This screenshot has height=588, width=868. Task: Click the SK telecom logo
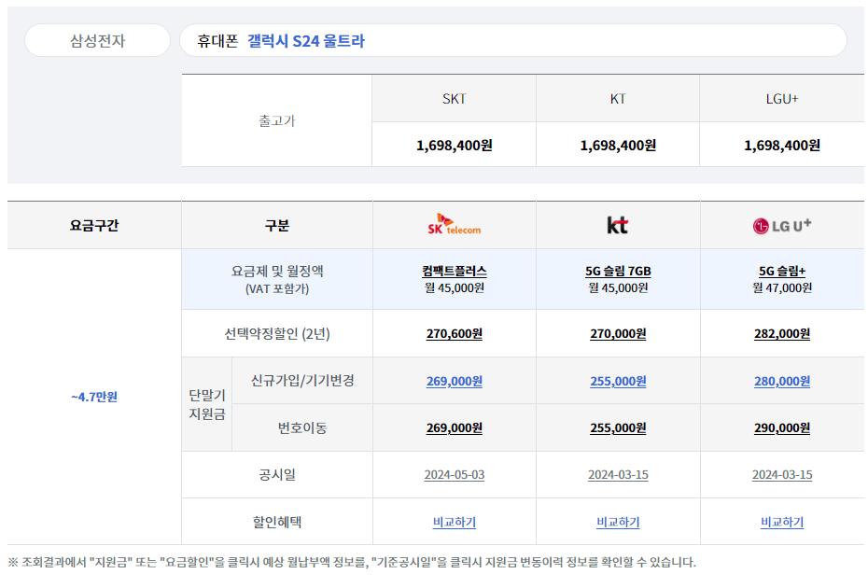tap(454, 224)
